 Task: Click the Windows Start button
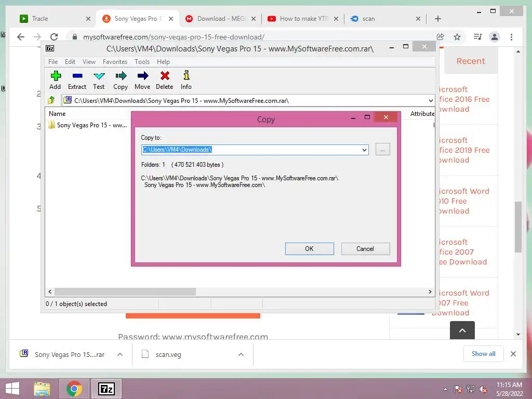pos(12,389)
